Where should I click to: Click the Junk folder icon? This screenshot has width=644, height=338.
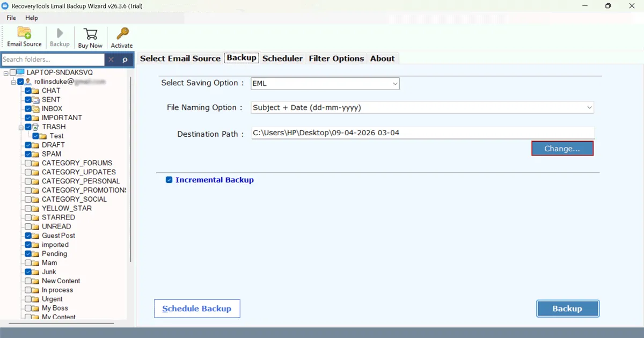[x=36, y=272]
